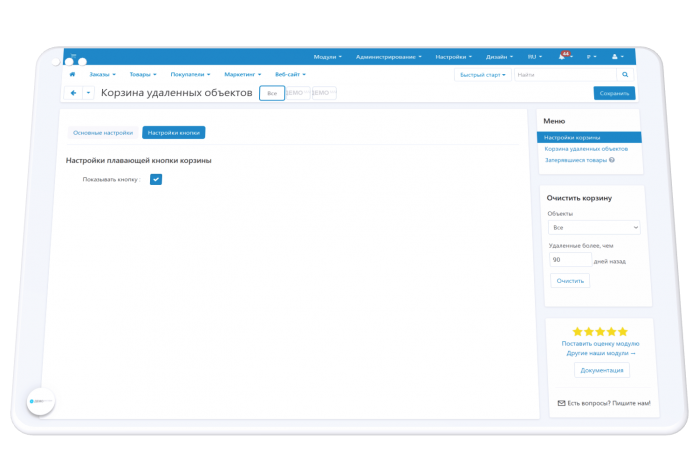700x466 pixels.
Task: Click the Найти search field
Action: 566,75
